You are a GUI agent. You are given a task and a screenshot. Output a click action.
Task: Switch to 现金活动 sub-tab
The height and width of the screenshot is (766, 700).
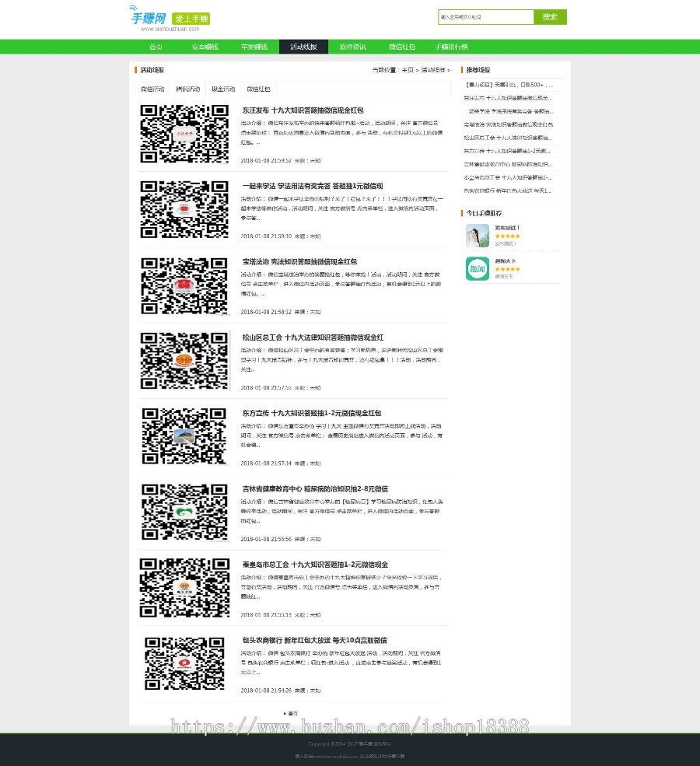click(223, 89)
